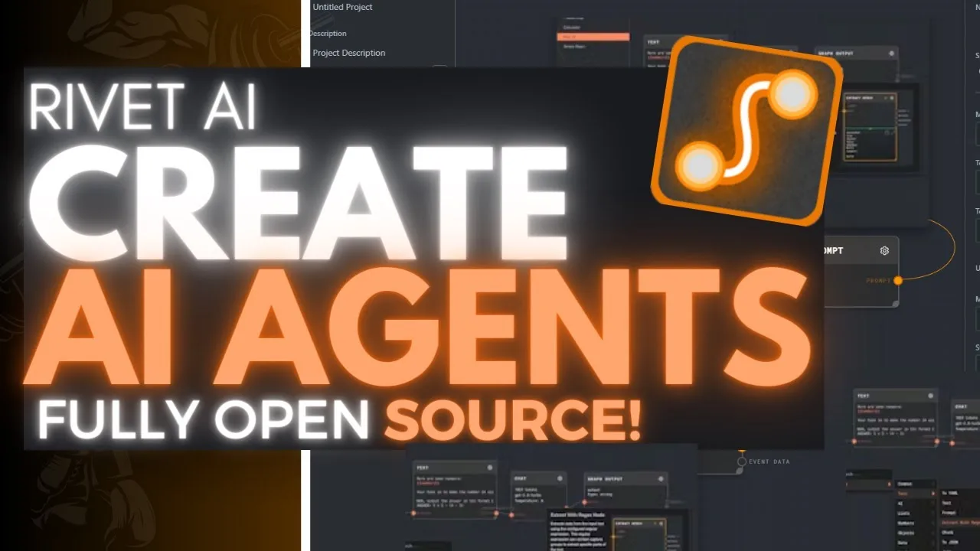This screenshot has width=980, height=551.
Task: Choose Chunk from the Text submenu
Action: tap(960, 533)
